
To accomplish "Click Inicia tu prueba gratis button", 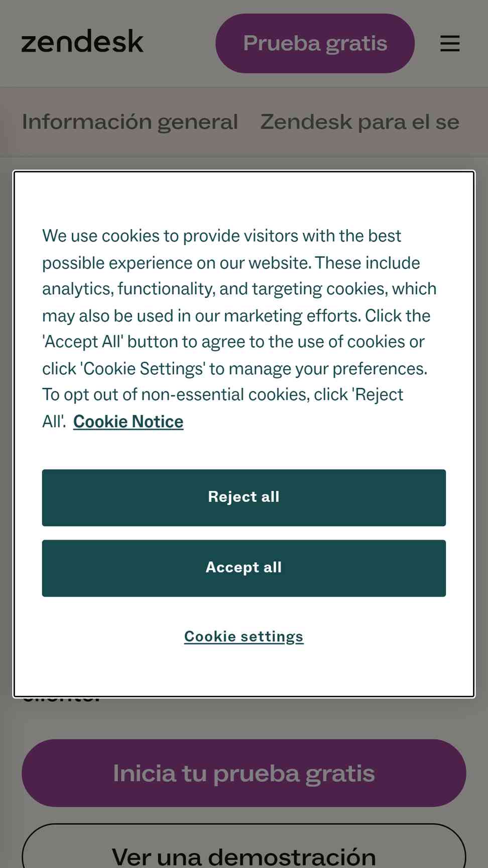I will (x=244, y=773).
